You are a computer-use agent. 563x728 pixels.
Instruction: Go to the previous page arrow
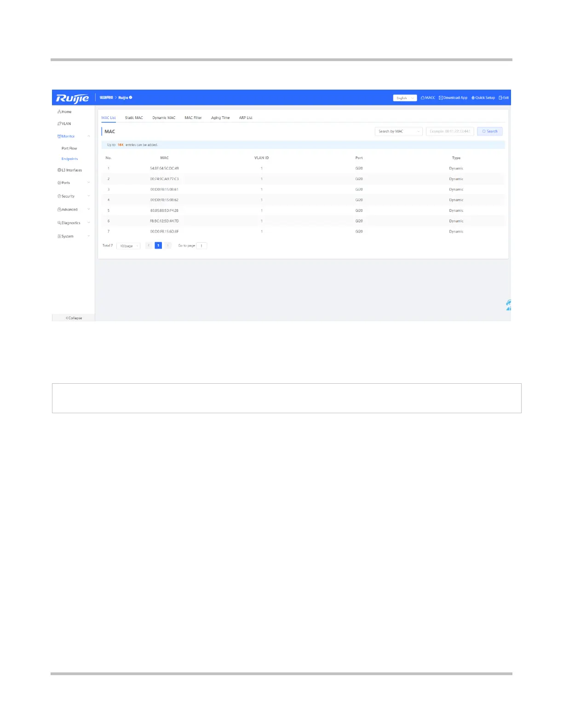point(149,245)
